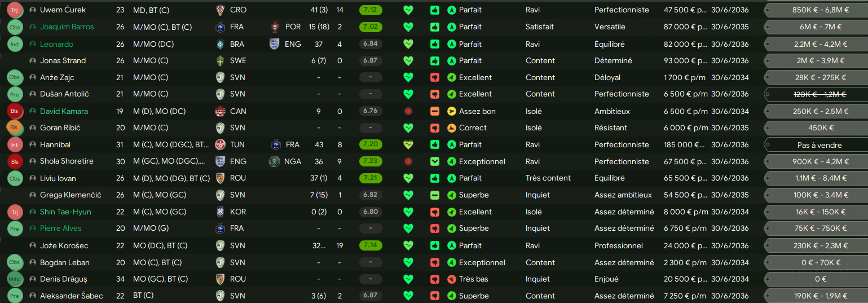This screenshot has height=303, width=868.
Task: Click the Tunisia flag icon next to TUN
Action: (221, 145)
